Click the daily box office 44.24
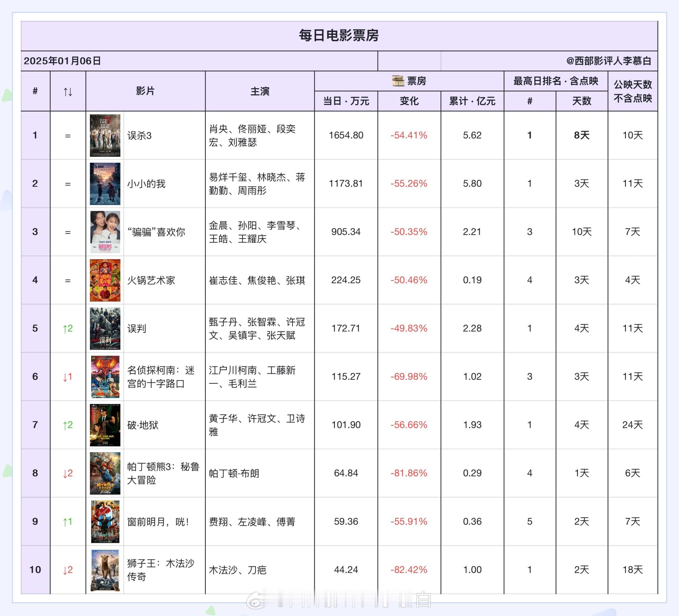This screenshot has height=616, width=679. coord(346,570)
